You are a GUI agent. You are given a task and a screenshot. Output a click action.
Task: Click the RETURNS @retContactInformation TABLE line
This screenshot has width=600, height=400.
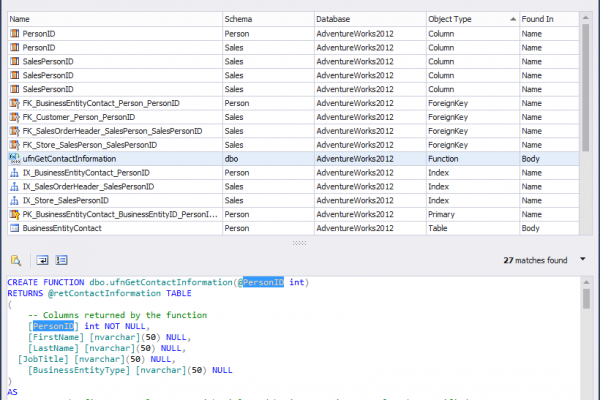[x=99, y=293]
